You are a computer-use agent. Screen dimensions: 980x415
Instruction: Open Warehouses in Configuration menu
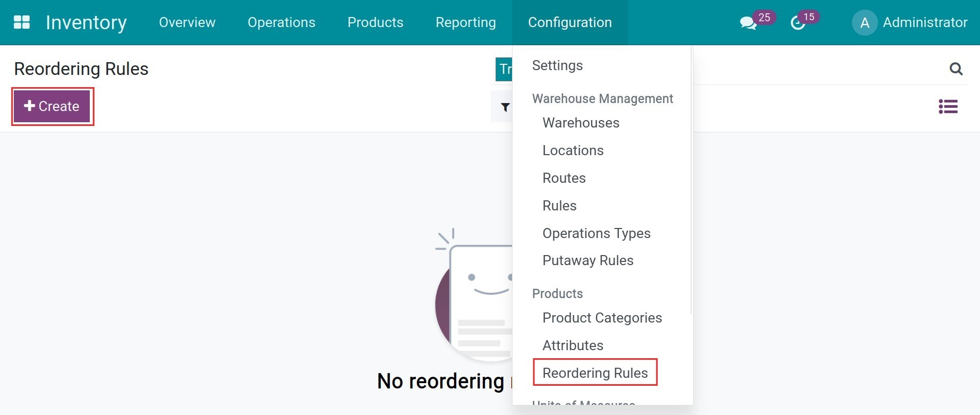(581, 123)
